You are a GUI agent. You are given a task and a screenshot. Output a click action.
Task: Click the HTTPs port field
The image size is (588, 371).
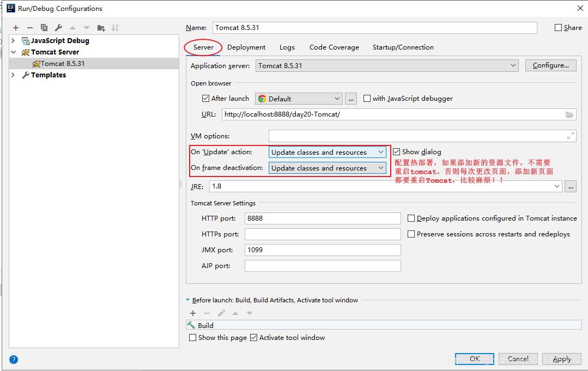point(323,234)
